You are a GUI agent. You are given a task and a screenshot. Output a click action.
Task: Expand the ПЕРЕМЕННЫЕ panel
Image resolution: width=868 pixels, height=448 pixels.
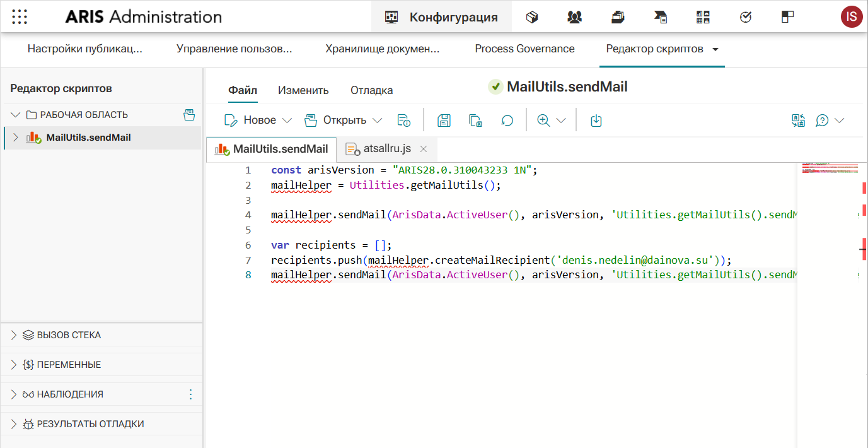click(x=14, y=365)
